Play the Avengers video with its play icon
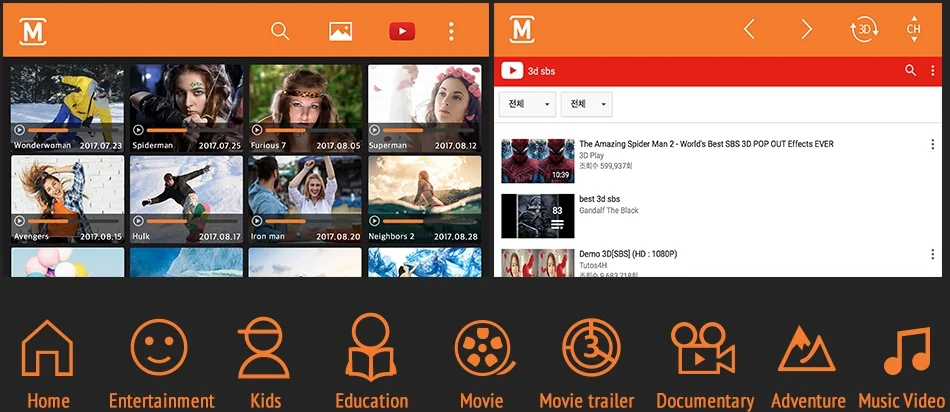The width and height of the screenshot is (950, 412). (19, 221)
